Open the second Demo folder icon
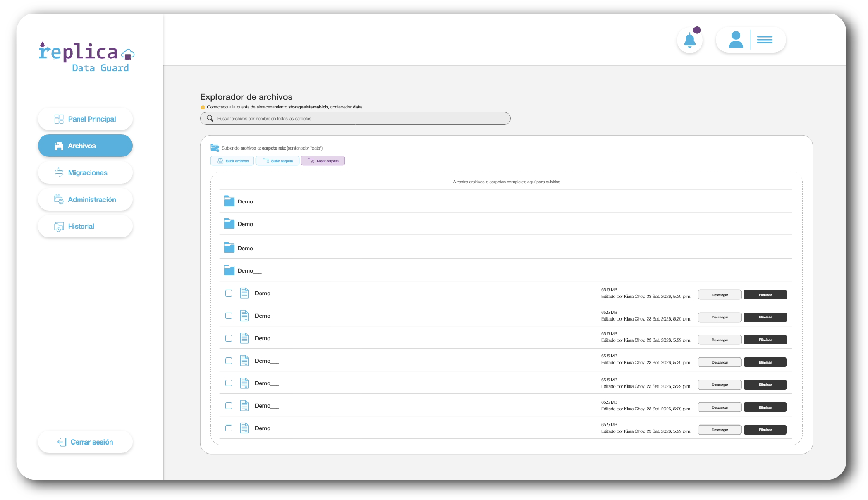The image size is (868, 500). click(x=229, y=224)
